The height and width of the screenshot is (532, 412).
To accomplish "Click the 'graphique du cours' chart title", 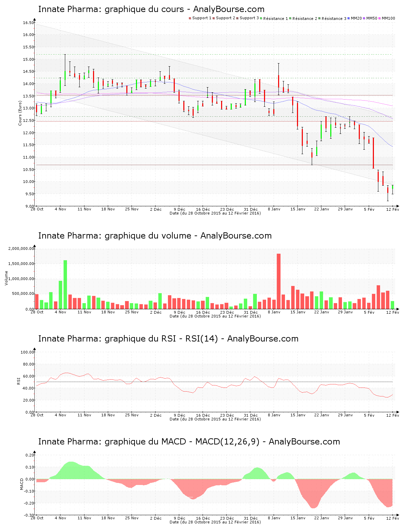I will [x=151, y=9].
